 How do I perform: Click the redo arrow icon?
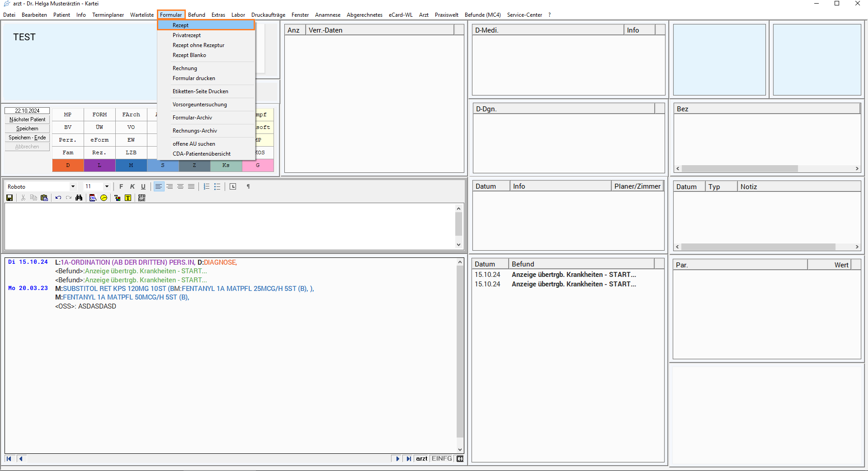point(69,198)
